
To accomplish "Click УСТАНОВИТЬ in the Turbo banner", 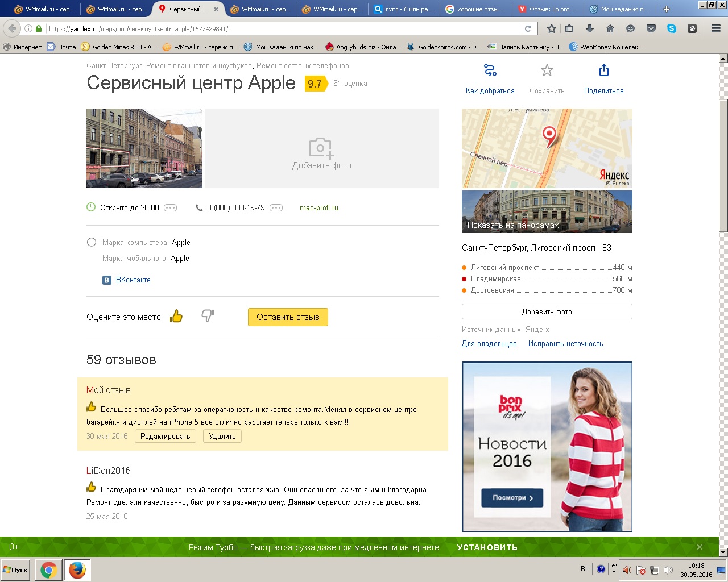I will (x=487, y=547).
